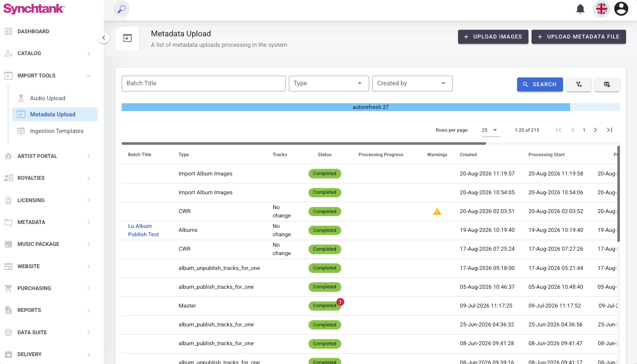637x364 pixels.
Task: Click red error badge on Master row
Action: point(340,301)
